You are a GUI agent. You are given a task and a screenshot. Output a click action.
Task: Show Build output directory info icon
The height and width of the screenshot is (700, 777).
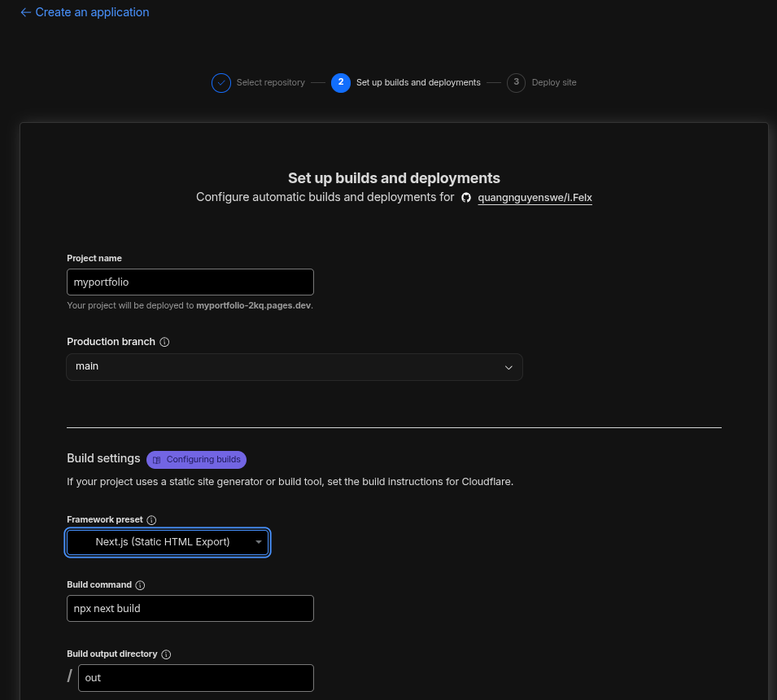tap(167, 654)
